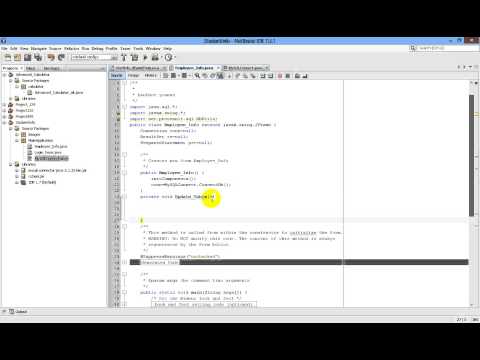This screenshot has height=360, width=480.
Task: Switch to the Employee_Info.java editor tab
Action: (x=194, y=68)
